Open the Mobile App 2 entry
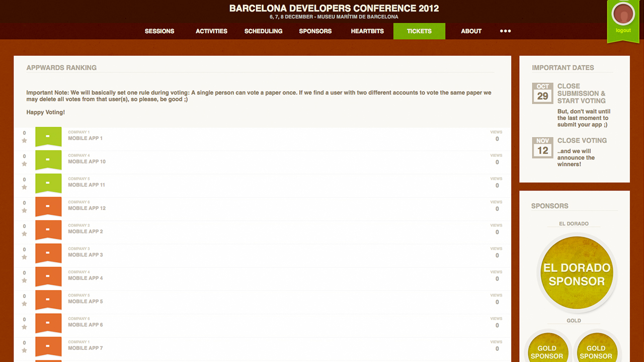Image resolution: width=644 pixels, height=362 pixels. [85, 231]
